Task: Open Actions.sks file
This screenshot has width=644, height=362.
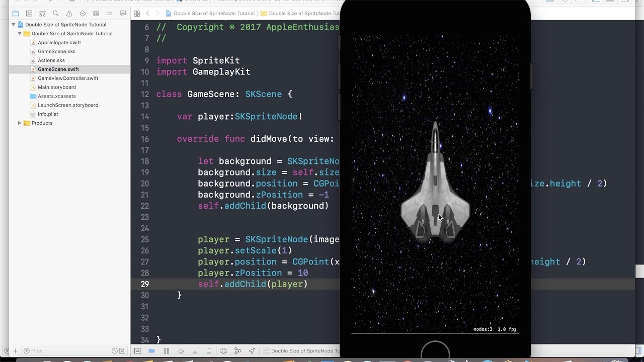Action: [51, 60]
